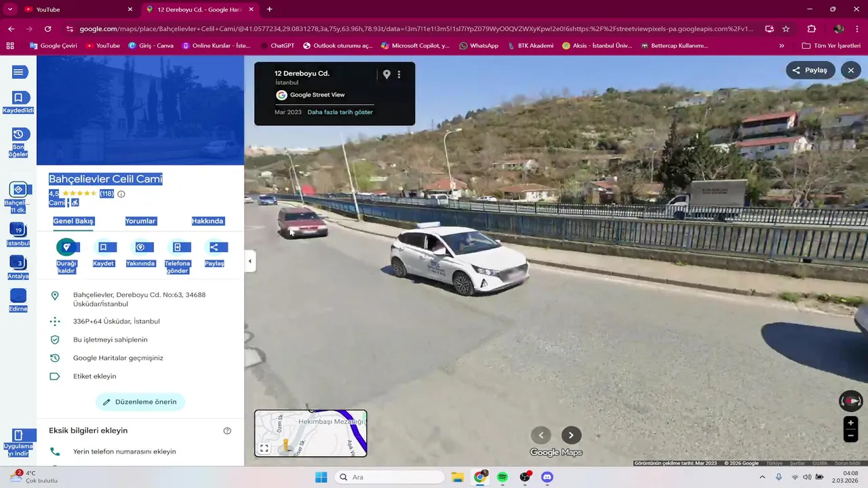This screenshot has height=488, width=868.
Task: Go to next Street View position arrow
Action: pyautogui.click(x=571, y=435)
